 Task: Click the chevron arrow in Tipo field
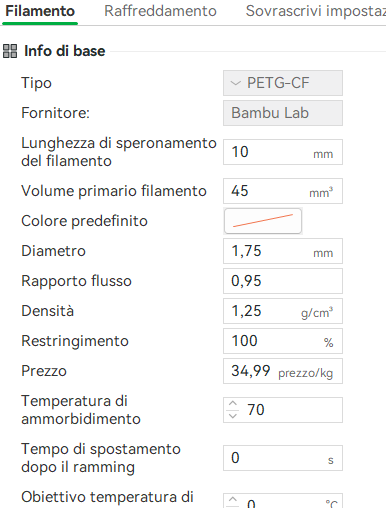point(235,83)
